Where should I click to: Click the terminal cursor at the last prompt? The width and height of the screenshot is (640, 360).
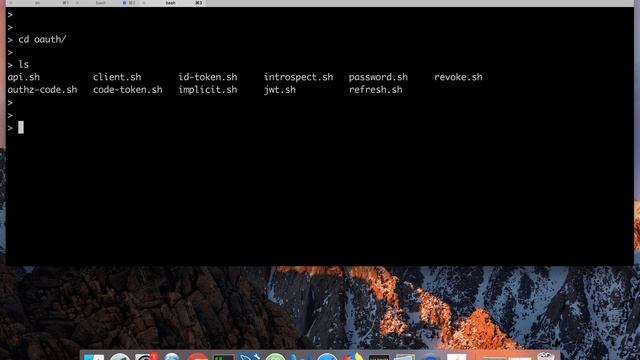(21, 127)
